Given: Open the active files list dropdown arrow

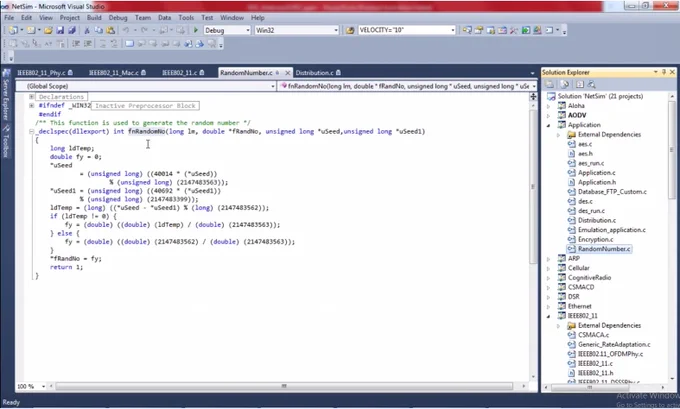Looking at the screenshot, I should 533,73.
